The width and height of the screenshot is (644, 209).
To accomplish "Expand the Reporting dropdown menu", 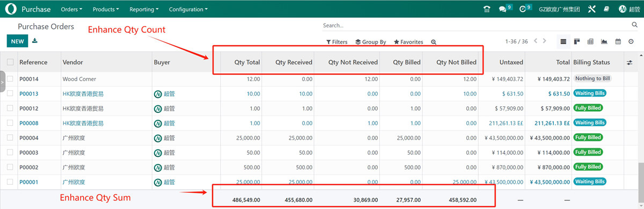I will [144, 9].
